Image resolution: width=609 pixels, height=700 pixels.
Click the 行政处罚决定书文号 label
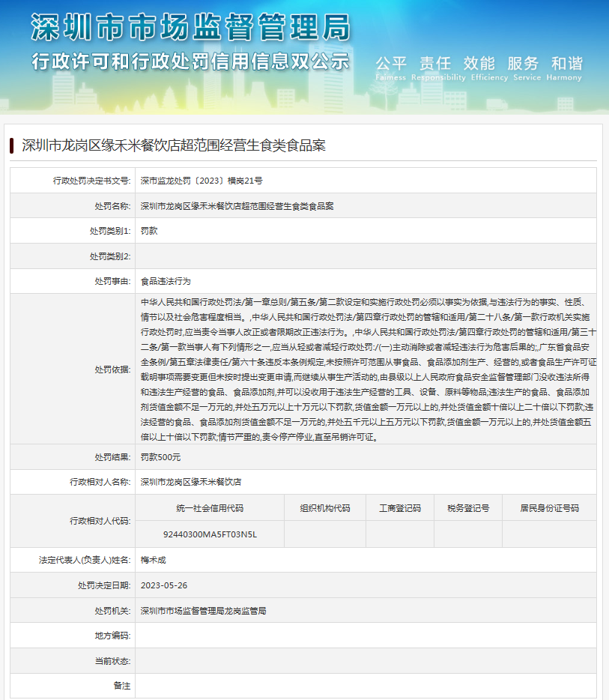91,181
